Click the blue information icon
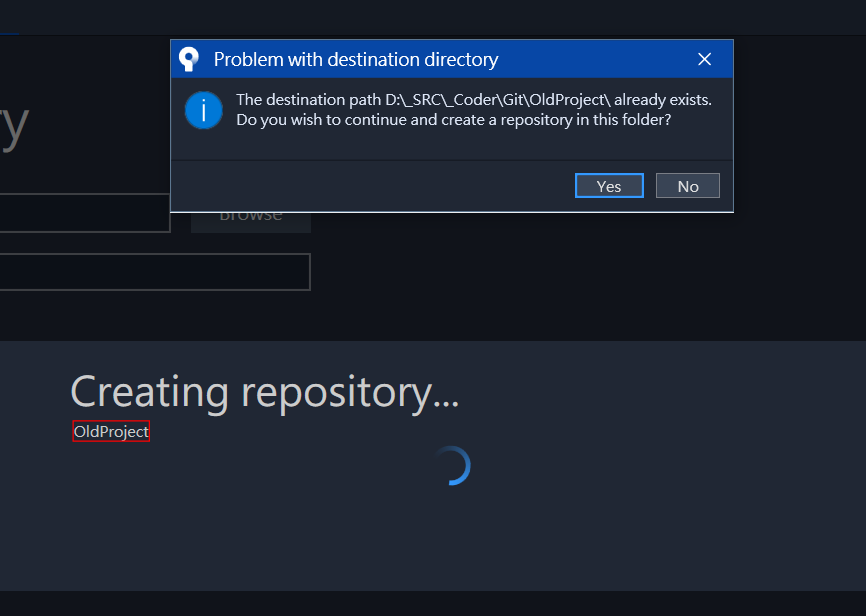The image size is (866, 616). (204, 110)
